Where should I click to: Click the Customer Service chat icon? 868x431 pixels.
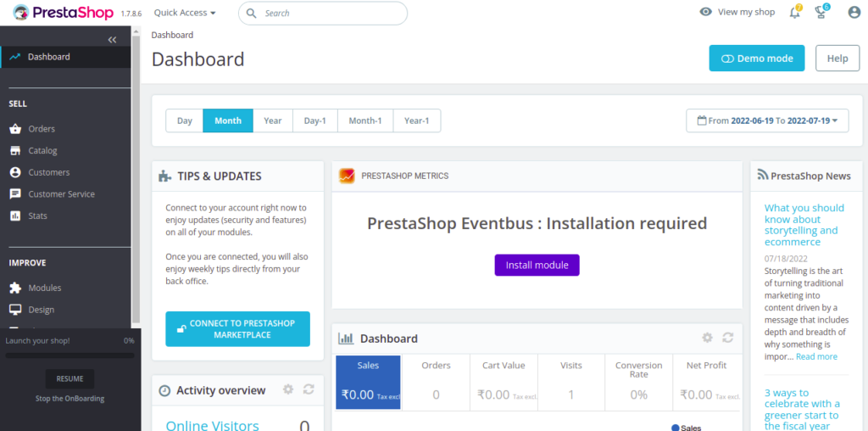click(x=15, y=194)
